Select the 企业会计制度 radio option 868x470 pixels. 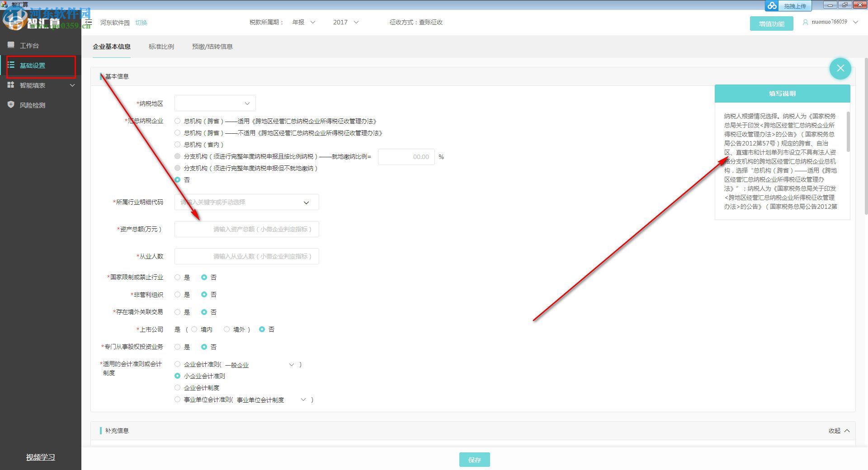click(x=177, y=387)
